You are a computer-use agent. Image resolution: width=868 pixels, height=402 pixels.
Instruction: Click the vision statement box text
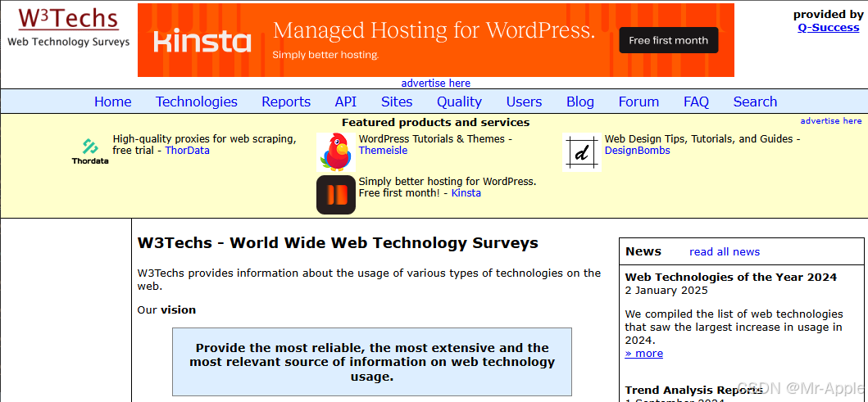coord(372,362)
